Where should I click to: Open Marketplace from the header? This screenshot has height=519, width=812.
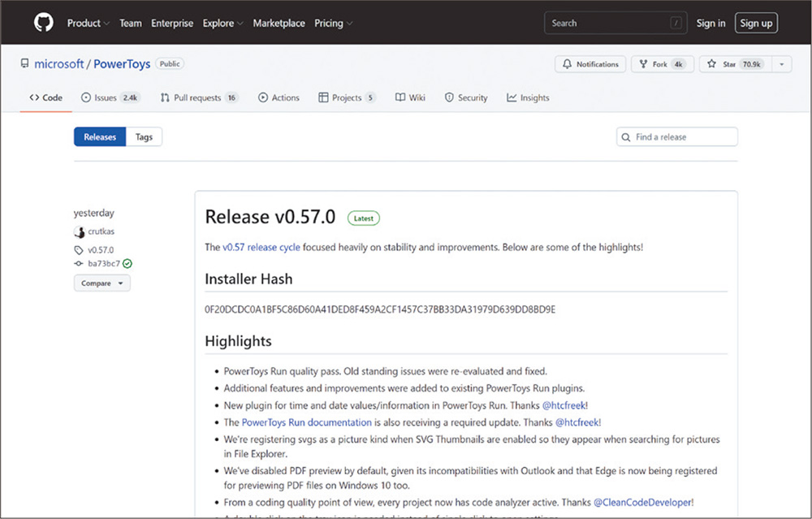click(x=279, y=24)
